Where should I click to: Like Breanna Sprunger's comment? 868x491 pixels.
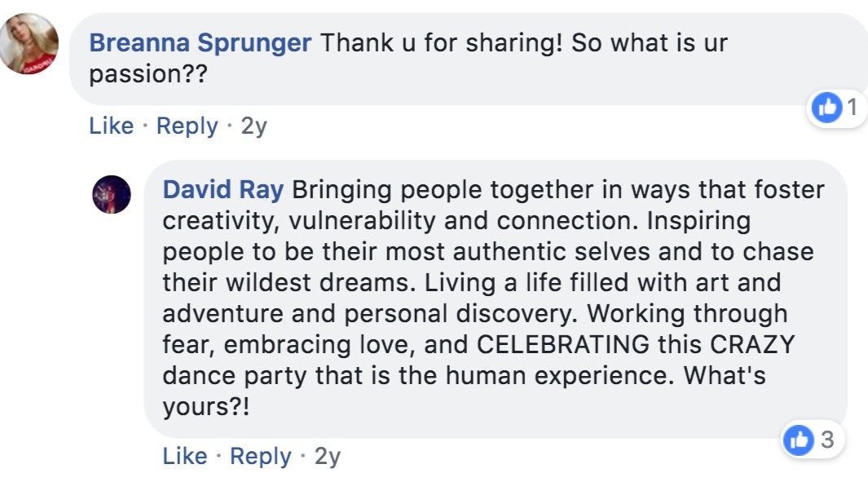click(x=111, y=126)
